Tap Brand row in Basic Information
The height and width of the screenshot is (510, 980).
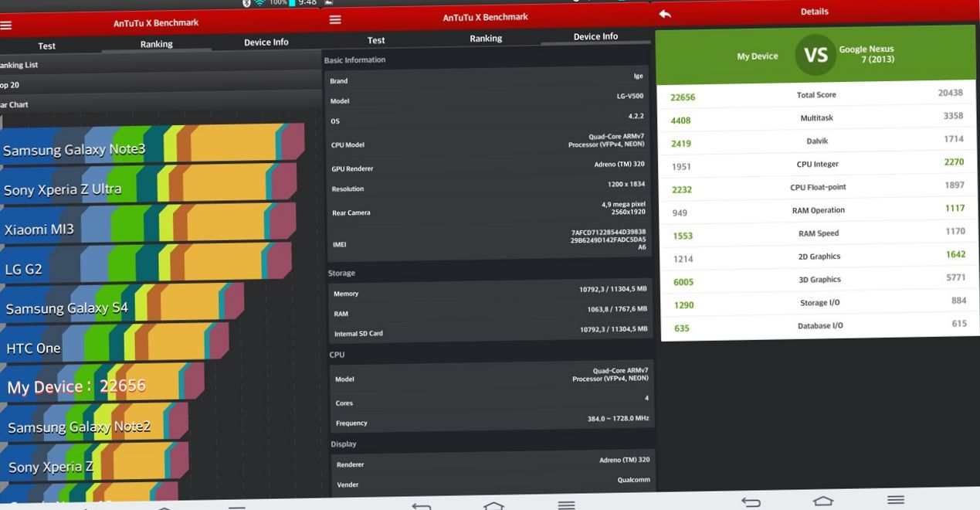[488, 79]
